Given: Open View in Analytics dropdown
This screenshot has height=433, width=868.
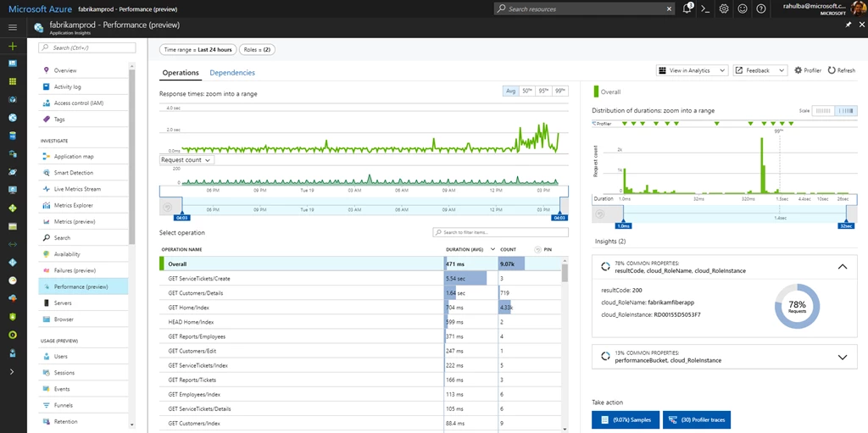Looking at the screenshot, I should tap(692, 70).
